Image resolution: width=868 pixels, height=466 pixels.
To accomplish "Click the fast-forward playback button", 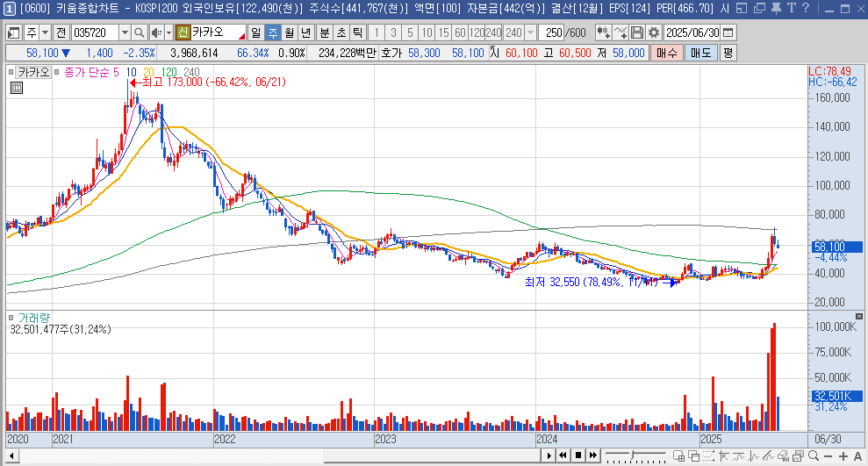I will coord(593,455).
